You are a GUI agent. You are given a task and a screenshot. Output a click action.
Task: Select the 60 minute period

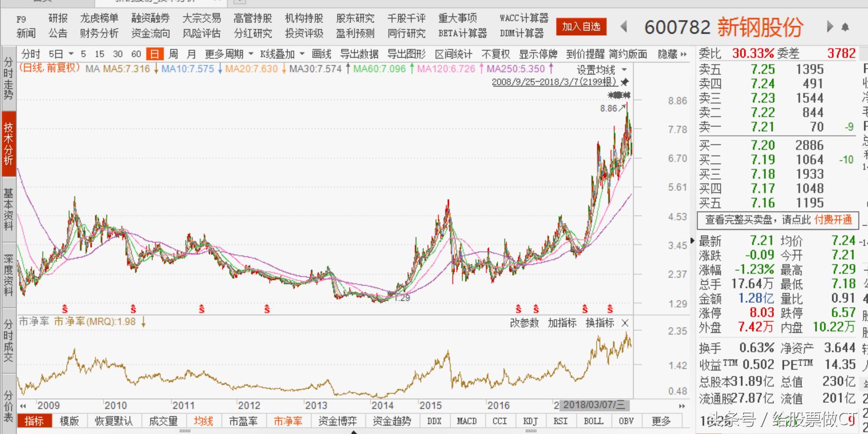[x=136, y=54]
